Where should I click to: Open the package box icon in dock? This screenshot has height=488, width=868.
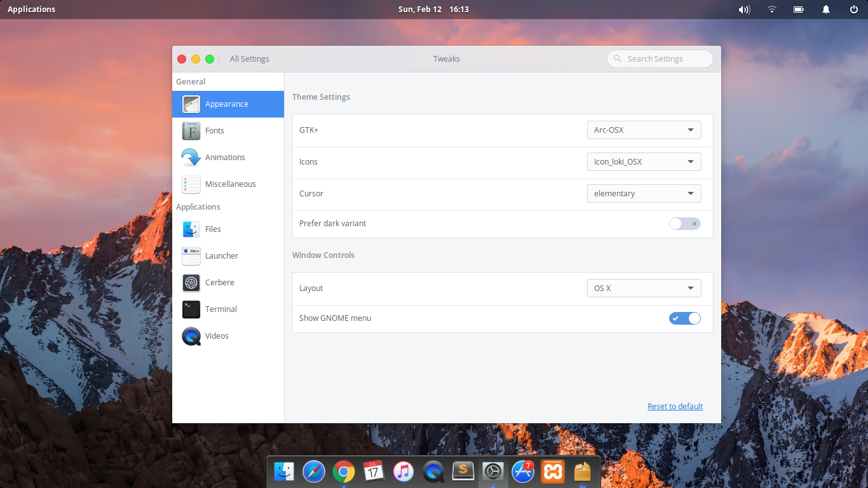pyautogui.click(x=583, y=471)
